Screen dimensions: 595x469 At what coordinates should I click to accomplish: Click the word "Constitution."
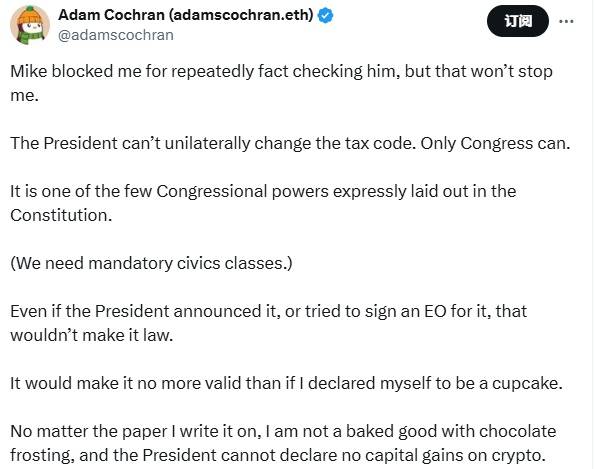point(61,215)
